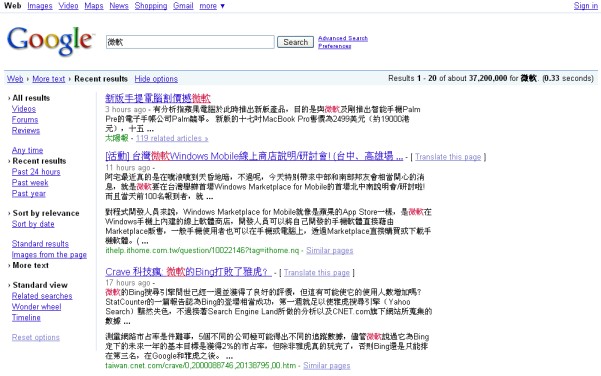Click the Hide options link
This screenshot has height=376, width=601.
click(x=156, y=79)
